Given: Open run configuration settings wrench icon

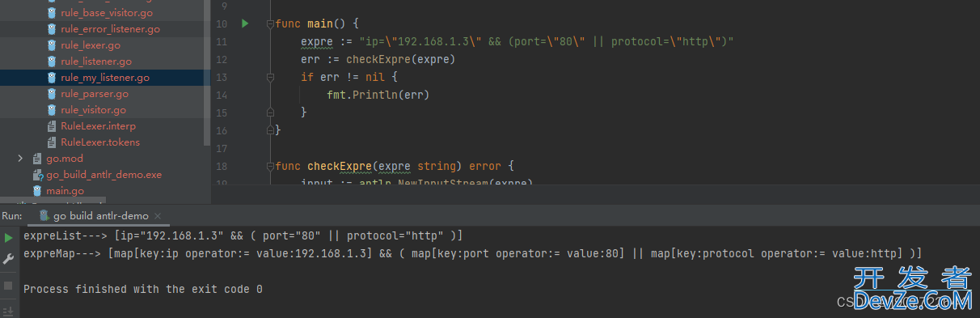Looking at the screenshot, I should pyautogui.click(x=9, y=259).
